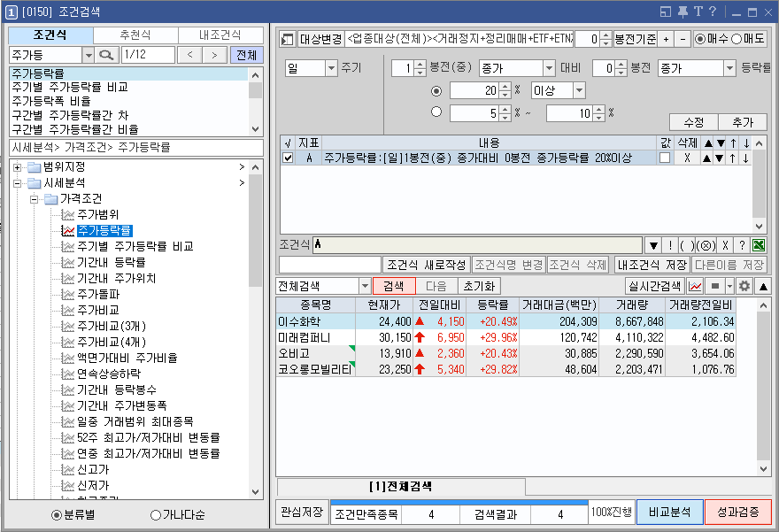Click the pin window icon in title bar
Image resolution: width=779 pixels, height=532 pixels.
pos(683,12)
